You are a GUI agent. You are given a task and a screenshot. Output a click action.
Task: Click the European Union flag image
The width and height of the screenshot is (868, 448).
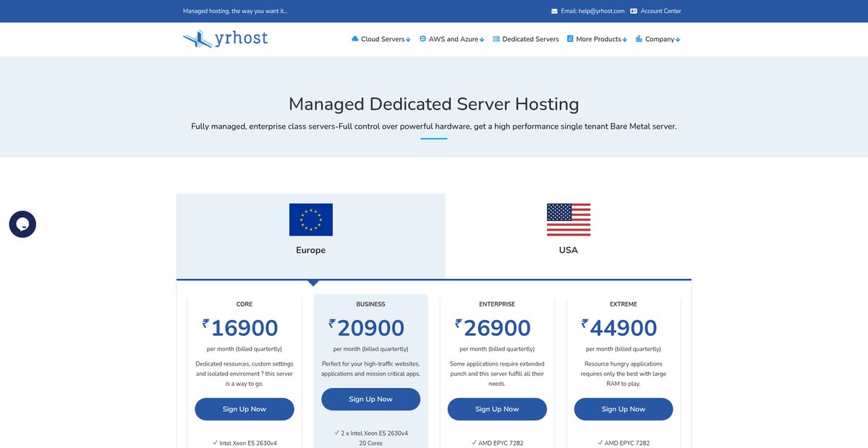311,219
